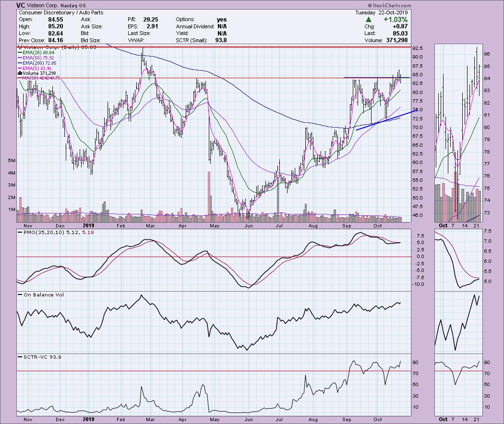Select the Low value 82.64

coord(55,34)
